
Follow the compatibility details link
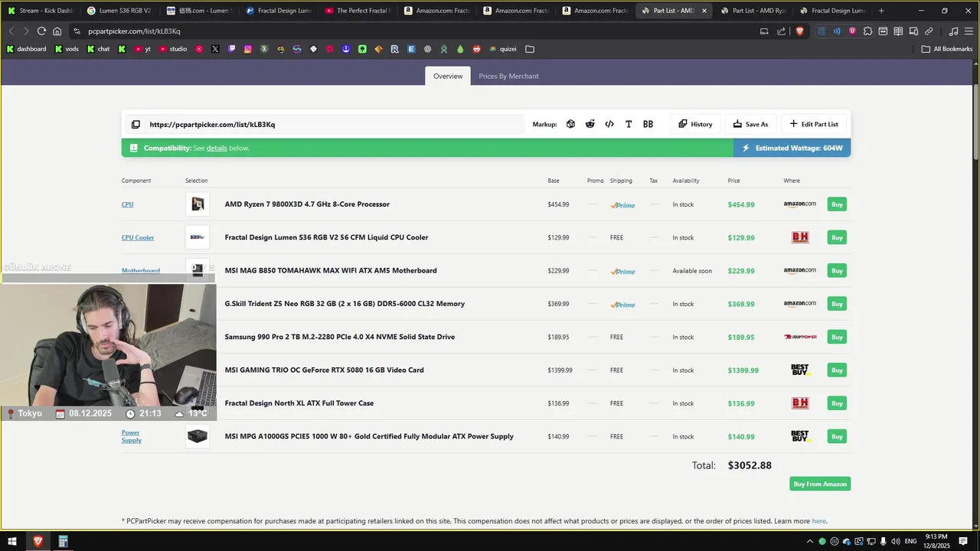pyautogui.click(x=217, y=148)
